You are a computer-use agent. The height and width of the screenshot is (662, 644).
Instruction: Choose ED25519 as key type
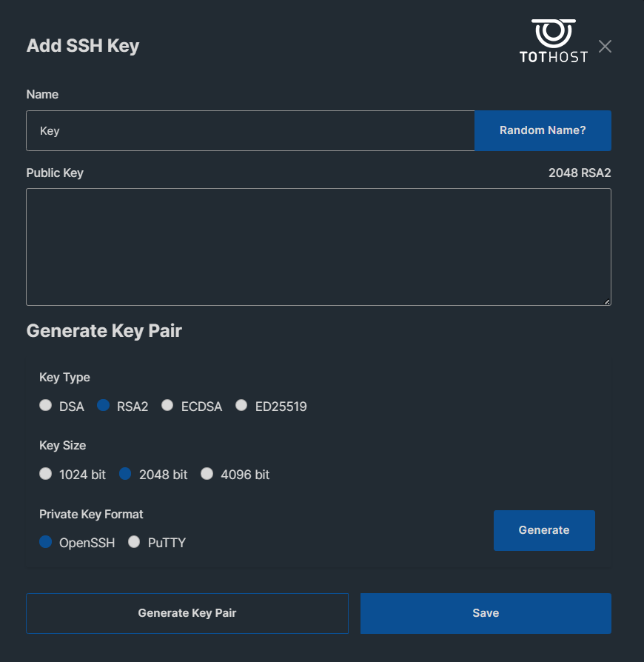point(241,405)
